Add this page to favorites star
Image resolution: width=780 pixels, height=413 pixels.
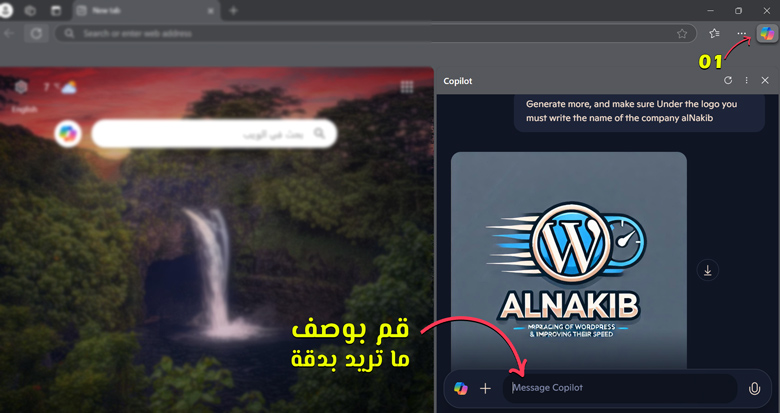pyautogui.click(x=682, y=34)
